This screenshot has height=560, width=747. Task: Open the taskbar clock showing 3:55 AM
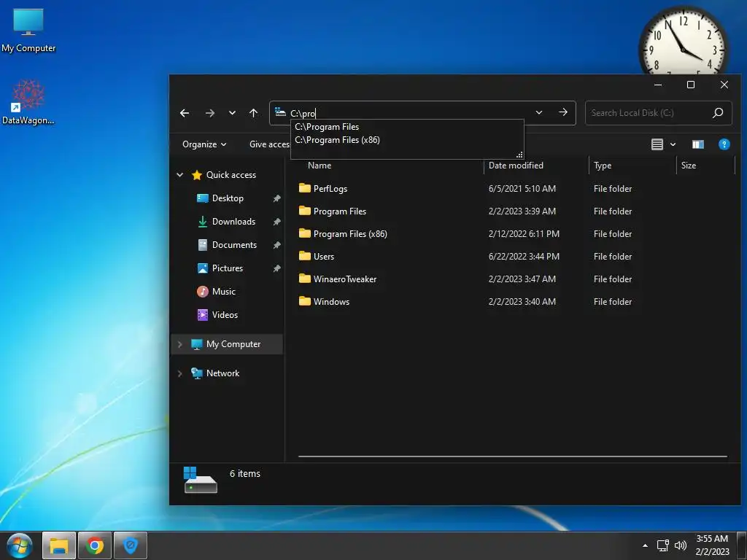coord(712,545)
